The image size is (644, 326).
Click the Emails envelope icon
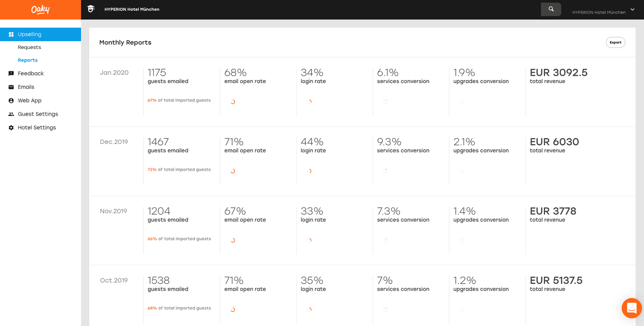pyautogui.click(x=11, y=87)
